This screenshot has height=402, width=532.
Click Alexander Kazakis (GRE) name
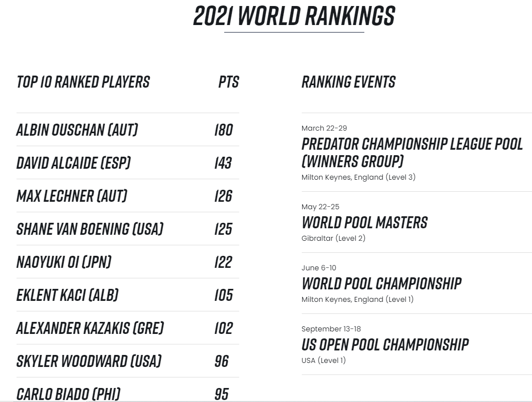(90, 328)
